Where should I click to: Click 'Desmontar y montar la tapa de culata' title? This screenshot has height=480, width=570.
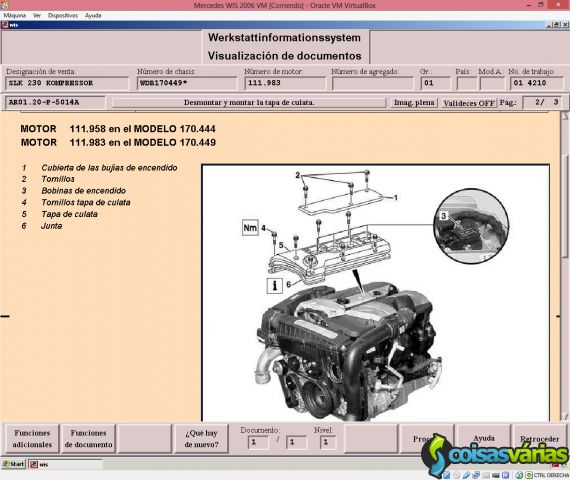[249, 103]
